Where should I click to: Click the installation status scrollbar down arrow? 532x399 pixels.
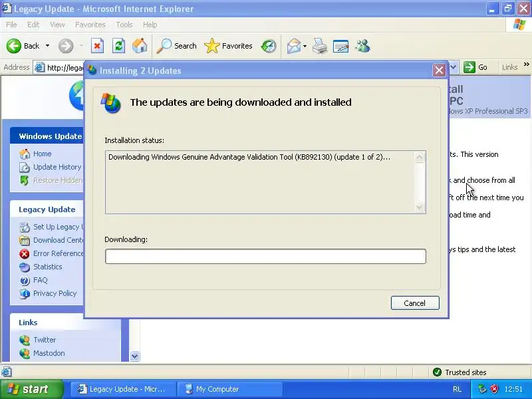[420, 207]
